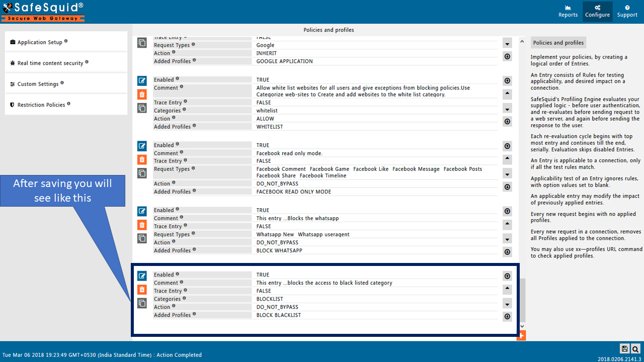Move whitelist entry to the bottom
Screen dimensions: 644x362
pos(507,122)
